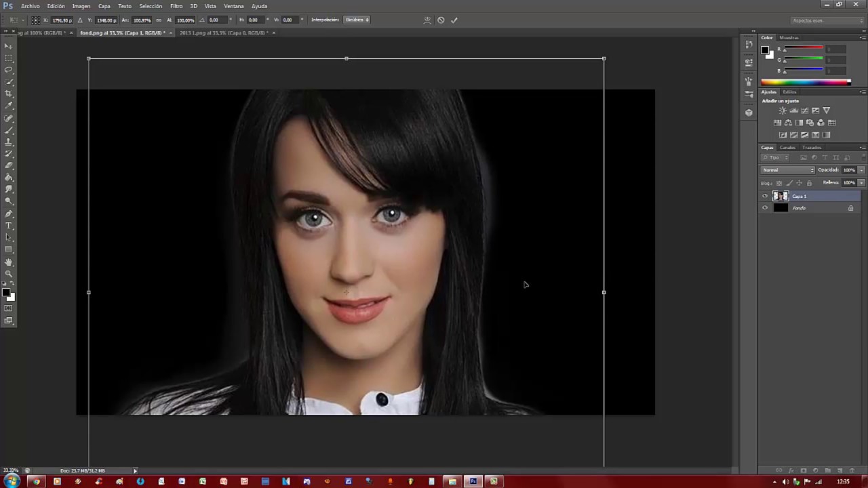This screenshot has width=868, height=488.
Task: Open the Archivo menu
Action: 30,6
